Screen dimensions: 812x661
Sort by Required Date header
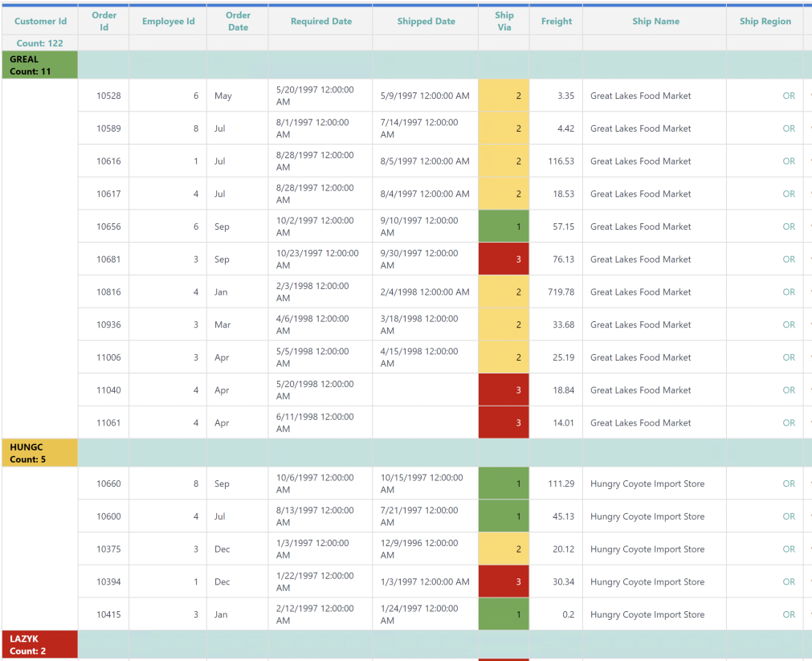tap(320, 21)
